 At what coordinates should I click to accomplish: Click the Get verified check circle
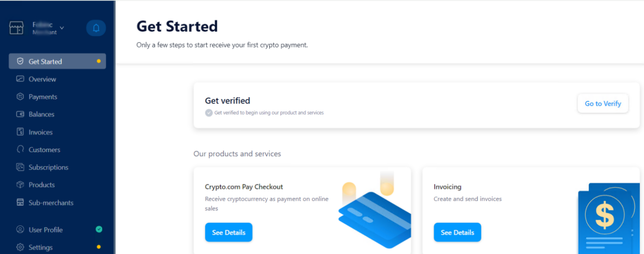tap(209, 113)
